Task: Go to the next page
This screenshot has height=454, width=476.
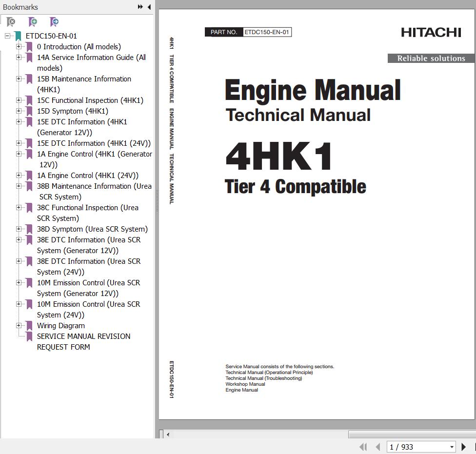Action: point(463,447)
